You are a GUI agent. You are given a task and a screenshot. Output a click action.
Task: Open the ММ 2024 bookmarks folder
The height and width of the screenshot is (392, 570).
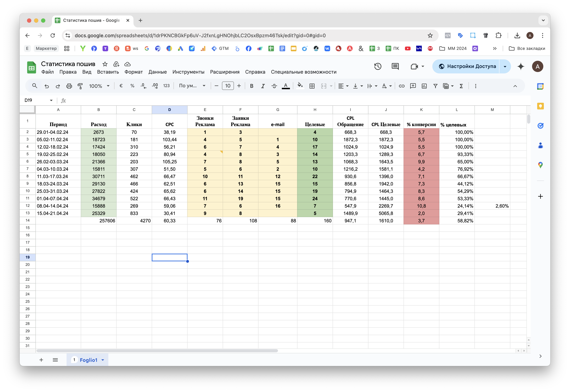coord(453,48)
